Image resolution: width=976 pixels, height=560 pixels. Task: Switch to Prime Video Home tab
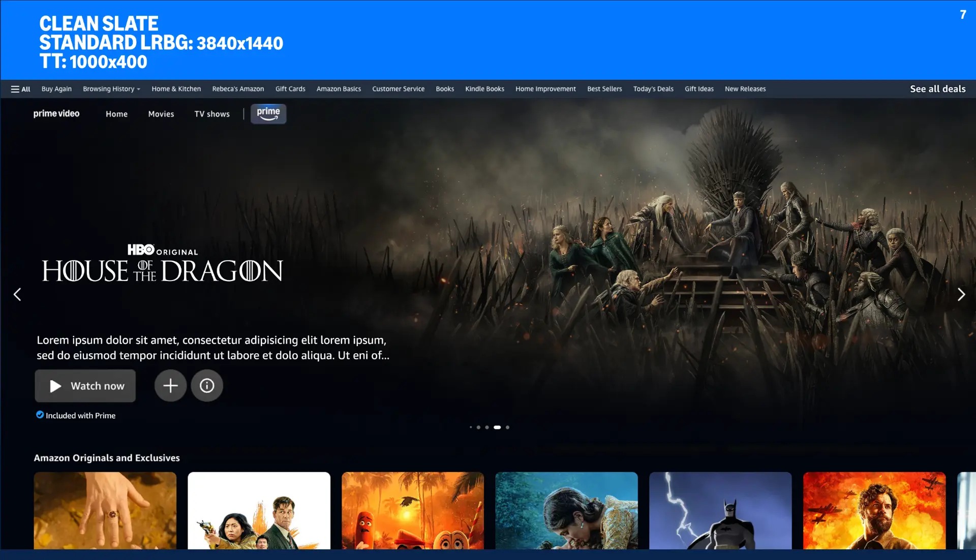tap(116, 114)
